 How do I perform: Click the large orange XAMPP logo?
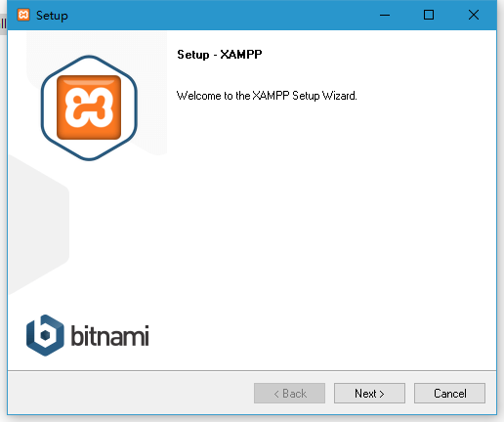pos(89,107)
